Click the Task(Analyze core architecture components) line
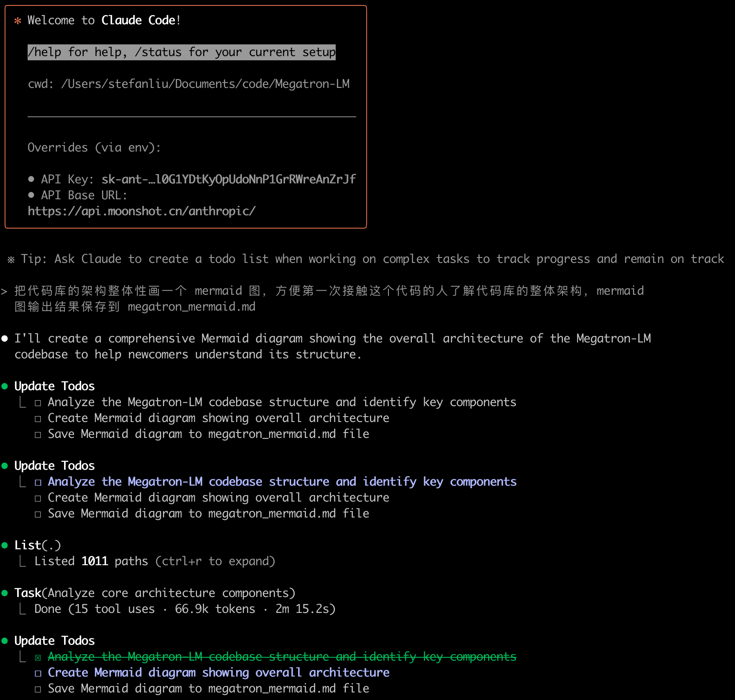Viewport: 735px width, 700px height. click(x=155, y=593)
